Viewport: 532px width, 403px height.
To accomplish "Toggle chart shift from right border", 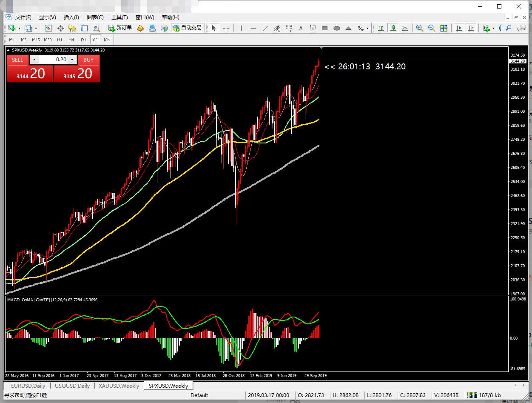I will tap(471, 28).
